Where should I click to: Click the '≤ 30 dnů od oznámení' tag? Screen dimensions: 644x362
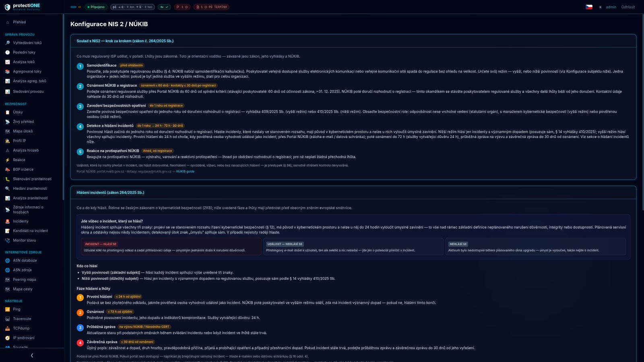click(x=137, y=342)
